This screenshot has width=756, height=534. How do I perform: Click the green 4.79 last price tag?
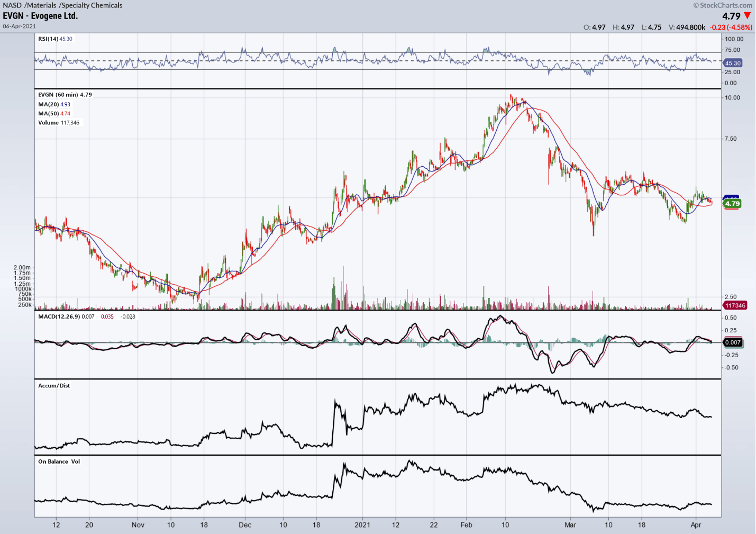pyautogui.click(x=732, y=204)
